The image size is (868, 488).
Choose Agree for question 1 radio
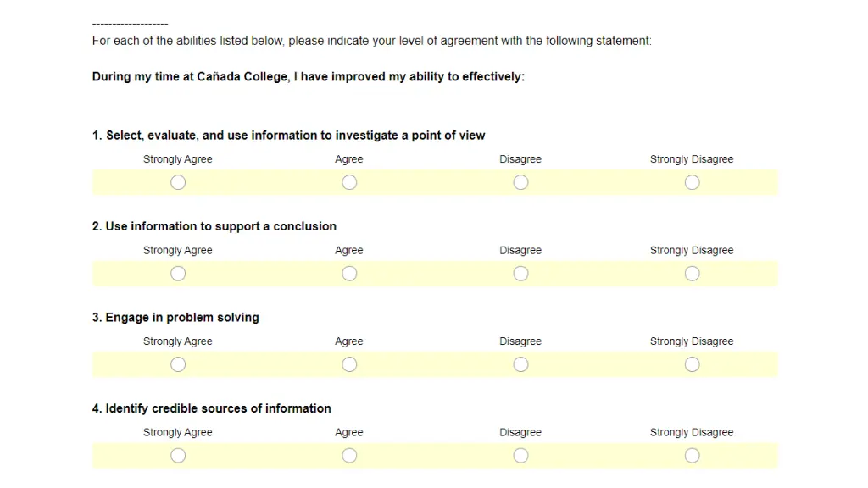349,182
